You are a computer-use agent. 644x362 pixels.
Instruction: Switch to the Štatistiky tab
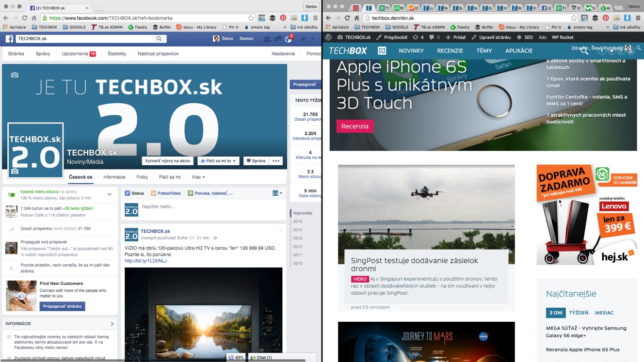[x=117, y=54]
